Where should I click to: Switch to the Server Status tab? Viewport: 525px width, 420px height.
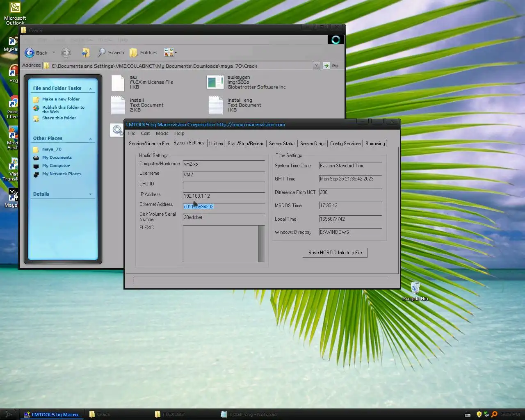(282, 144)
